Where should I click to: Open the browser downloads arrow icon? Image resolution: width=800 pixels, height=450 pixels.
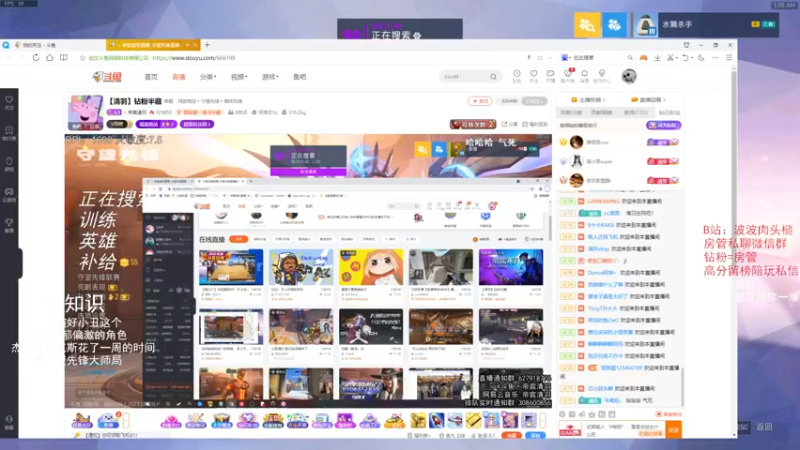pos(658,58)
